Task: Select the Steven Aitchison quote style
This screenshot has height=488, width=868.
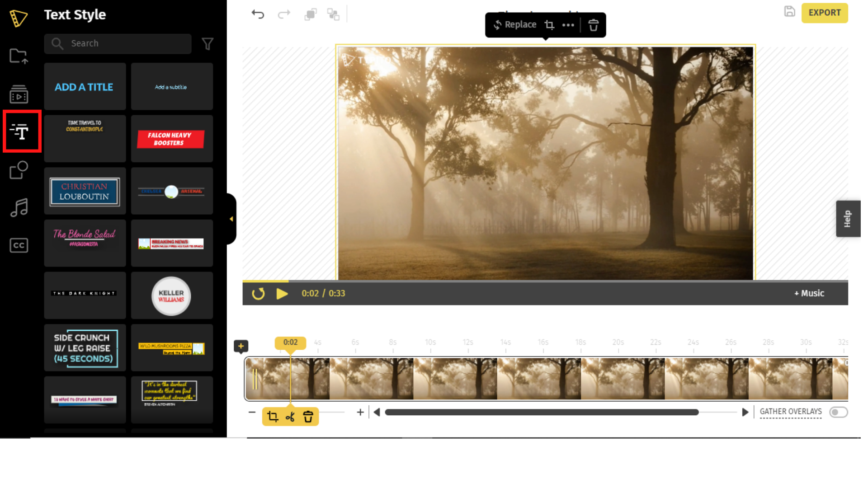Action: [172, 400]
